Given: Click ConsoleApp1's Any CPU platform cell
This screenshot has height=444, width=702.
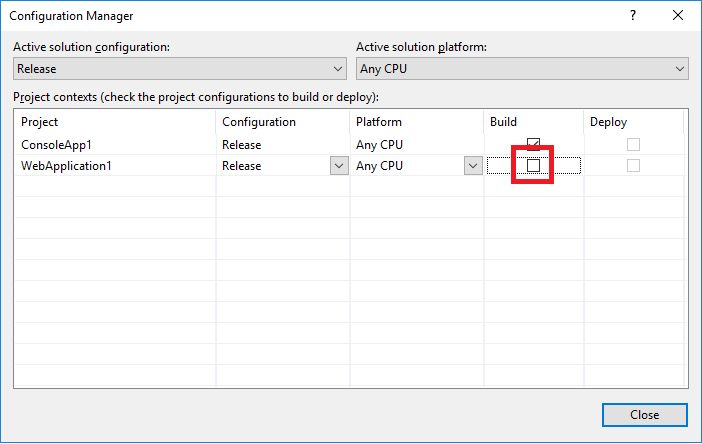Looking at the screenshot, I should point(416,145).
